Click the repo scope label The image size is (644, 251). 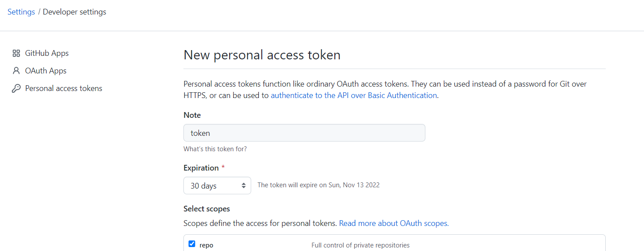click(206, 245)
